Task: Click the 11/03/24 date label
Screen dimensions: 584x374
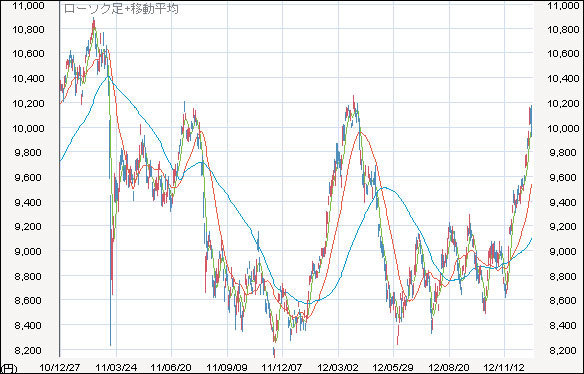Action: 115,368
